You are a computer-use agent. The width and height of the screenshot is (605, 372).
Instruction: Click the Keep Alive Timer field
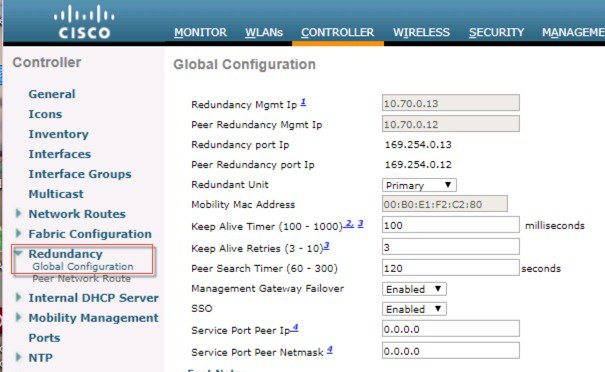click(451, 225)
